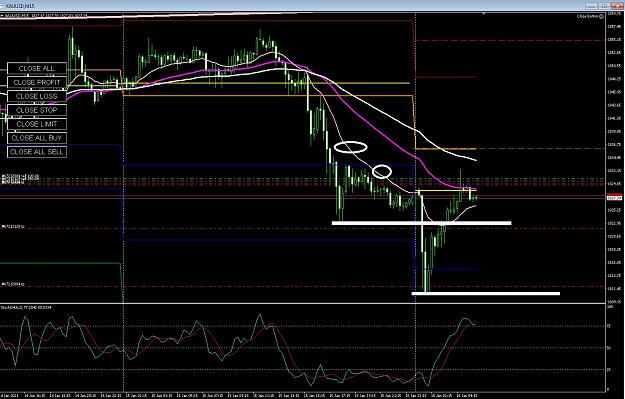The height and width of the screenshot is (399, 625).
Task: Close the XAUUSD chart window
Action: click(x=617, y=6)
